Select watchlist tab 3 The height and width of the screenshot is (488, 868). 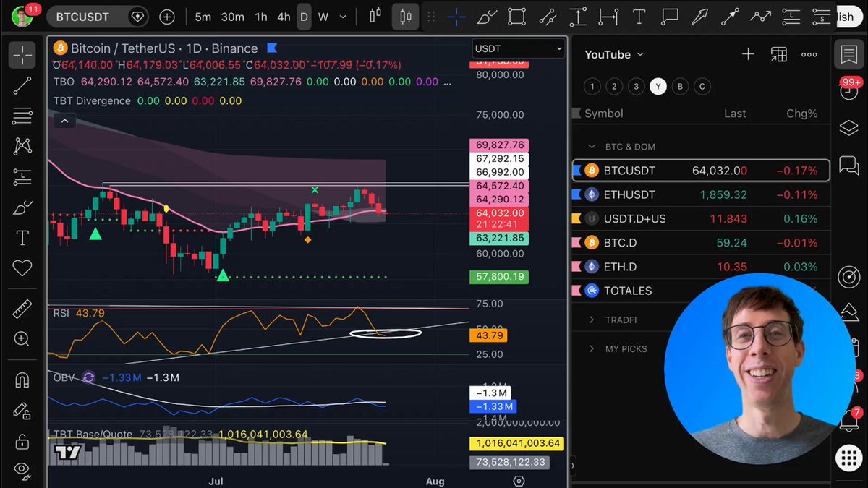coord(636,87)
